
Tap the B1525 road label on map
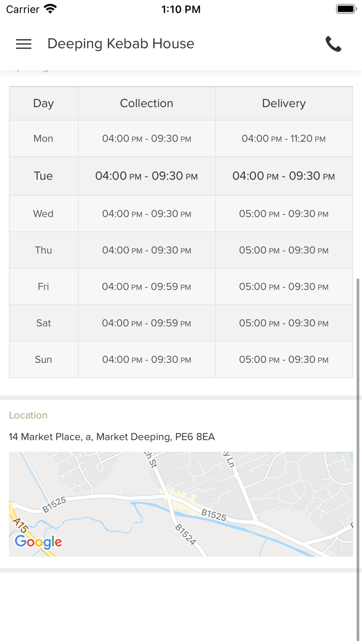tap(214, 514)
